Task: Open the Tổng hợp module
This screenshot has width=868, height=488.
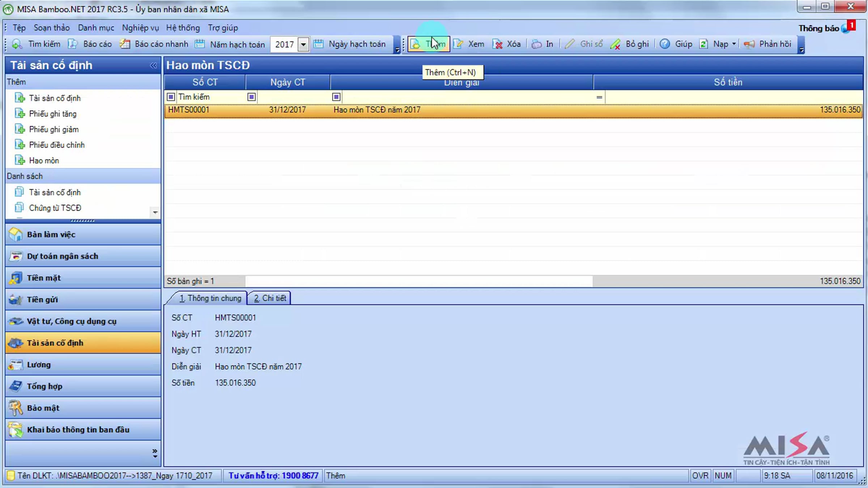Action: [x=83, y=386]
